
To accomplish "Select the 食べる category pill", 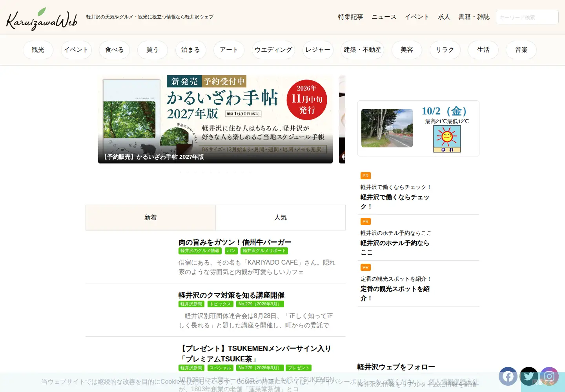I will [x=115, y=50].
